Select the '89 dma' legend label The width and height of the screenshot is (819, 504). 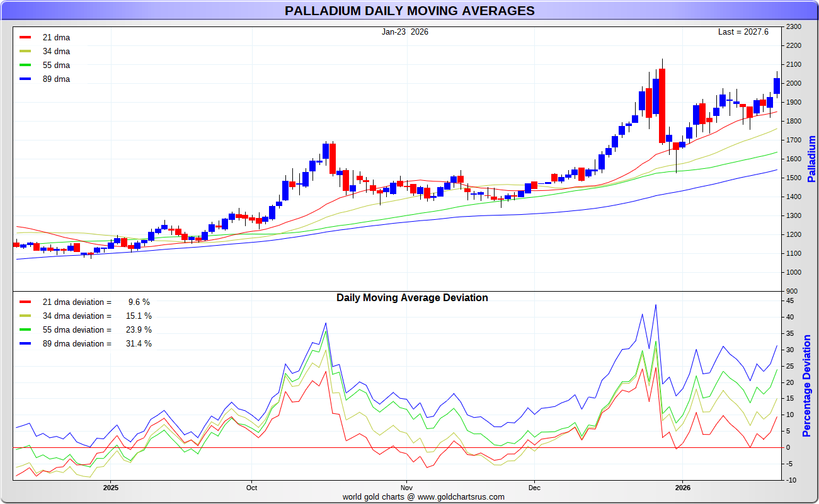click(56, 79)
